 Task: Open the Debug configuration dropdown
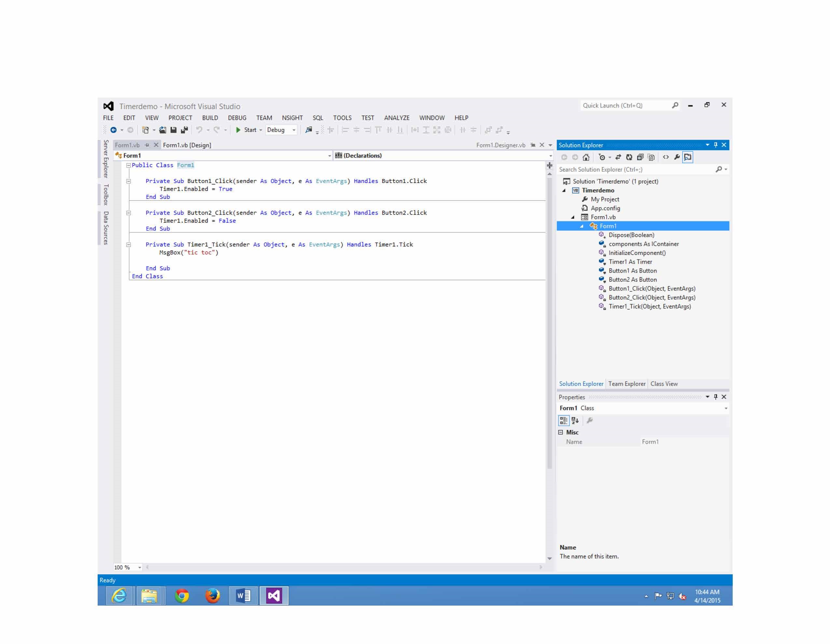point(294,130)
